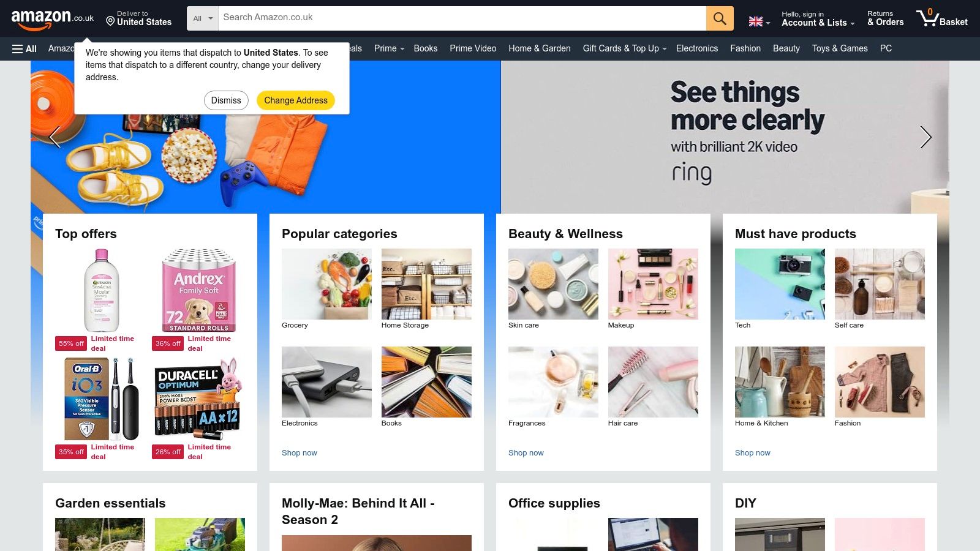Click Shop now under Beauty & Wellness
The height and width of the screenshot is (551, 980).
(x=526, y=453)
